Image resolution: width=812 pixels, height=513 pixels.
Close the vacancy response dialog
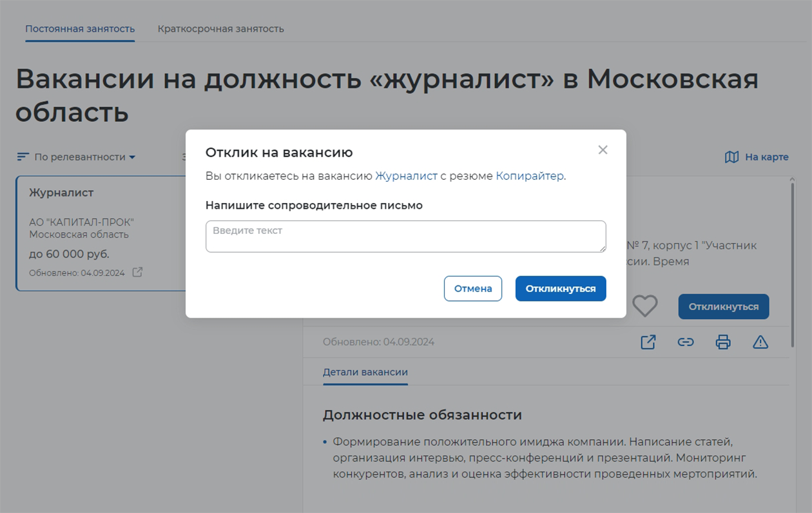[603, 150]
